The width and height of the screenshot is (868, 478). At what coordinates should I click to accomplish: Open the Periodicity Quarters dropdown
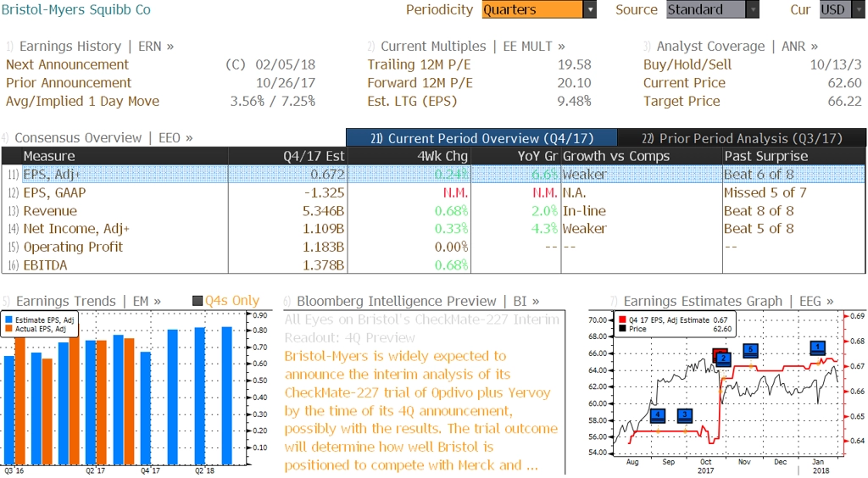coord(538,10)
